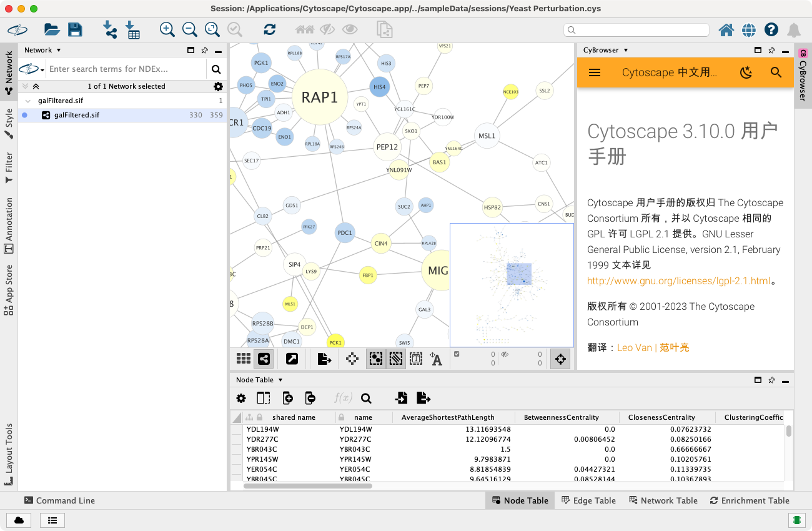Open the Help question mark icon
Screen dimensions: 812x531
(x=771, y=29)
